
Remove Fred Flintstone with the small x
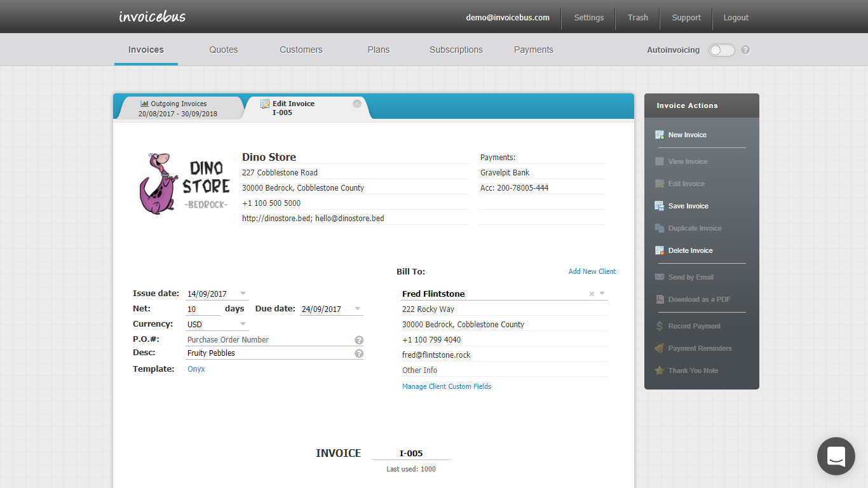pyautogui.click(x=591, y=294)
